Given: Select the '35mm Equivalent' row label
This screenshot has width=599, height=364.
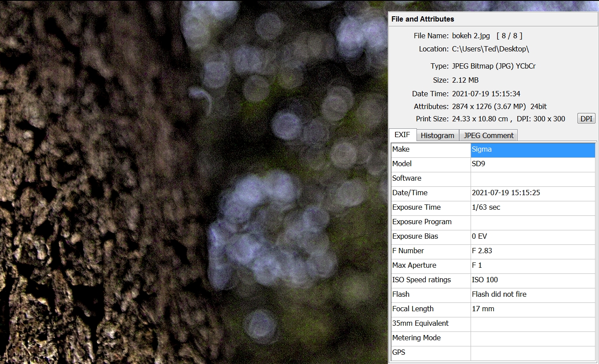Looking at the screenshot, I should point(431,324).
